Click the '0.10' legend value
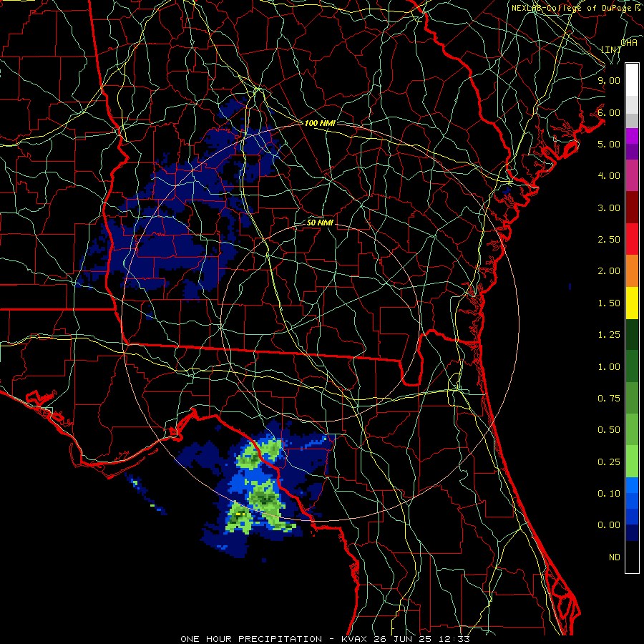The height and width of the screenshot is (644, 644). 609,494
